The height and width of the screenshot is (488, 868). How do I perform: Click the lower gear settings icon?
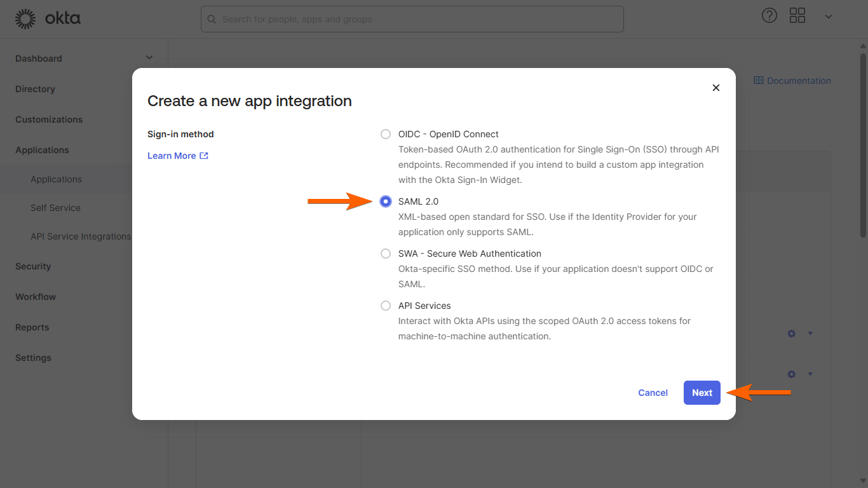[x=792, y=374]
